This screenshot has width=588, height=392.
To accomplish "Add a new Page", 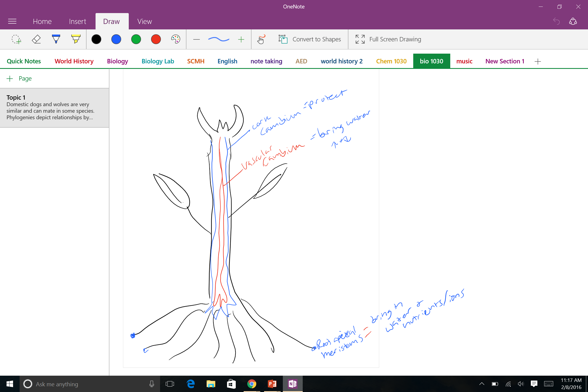I will pyautogui.click(x=19, y=78).
